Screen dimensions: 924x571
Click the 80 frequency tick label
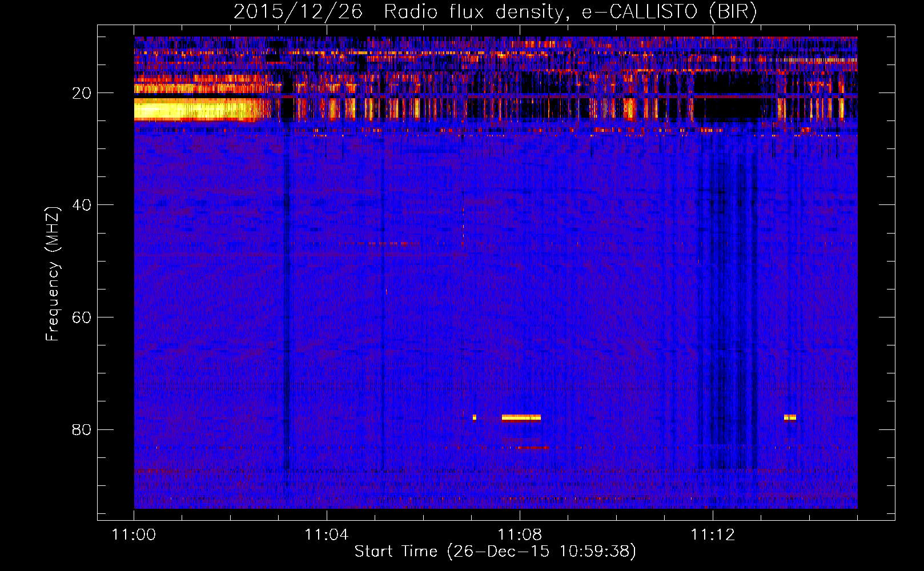tap(82, 429)
